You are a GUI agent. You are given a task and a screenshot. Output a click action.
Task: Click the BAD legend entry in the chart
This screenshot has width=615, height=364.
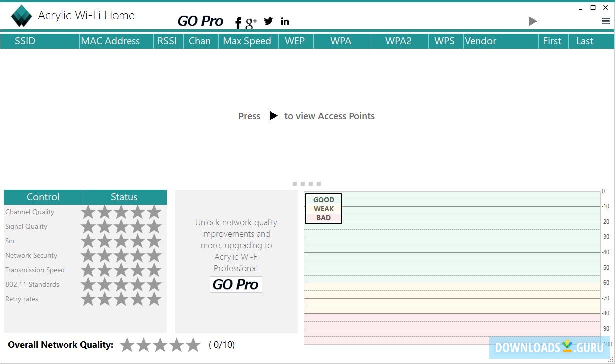[324, 218]
